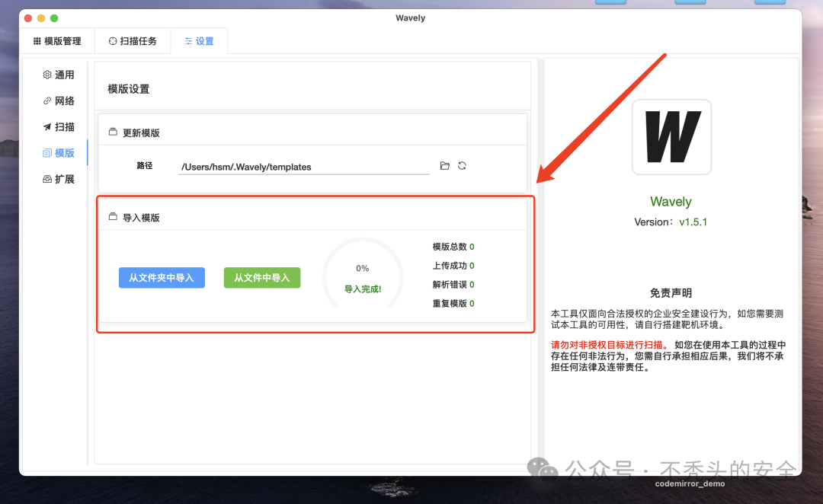Click the refresh icon beside template path
The height and width of the screenshot is (504, 823).
point(462,166)
